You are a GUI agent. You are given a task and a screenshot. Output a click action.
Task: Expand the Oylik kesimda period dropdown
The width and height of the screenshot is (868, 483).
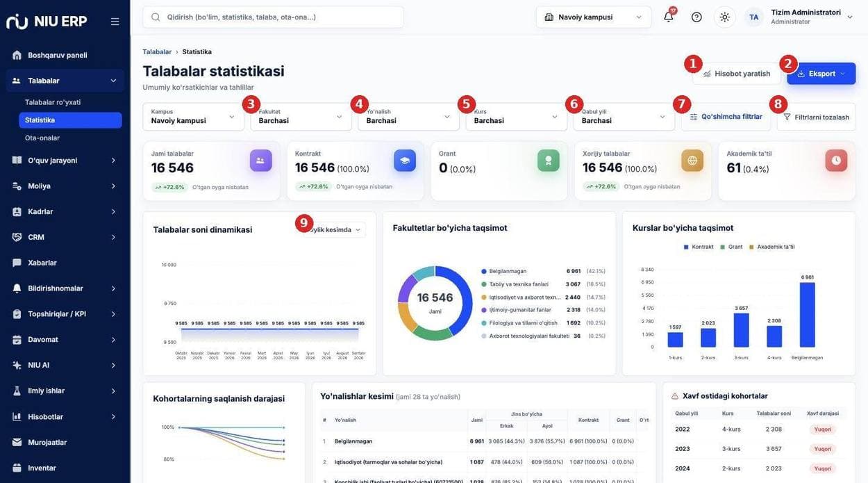coord(333,230)
